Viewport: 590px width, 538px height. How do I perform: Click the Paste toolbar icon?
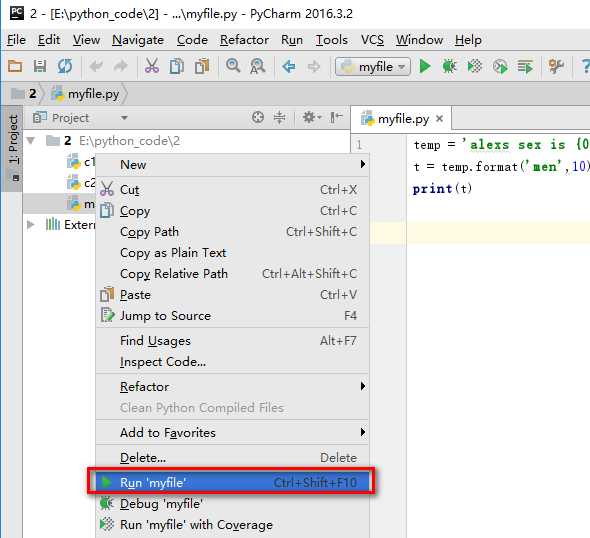[x=202, y=67]
